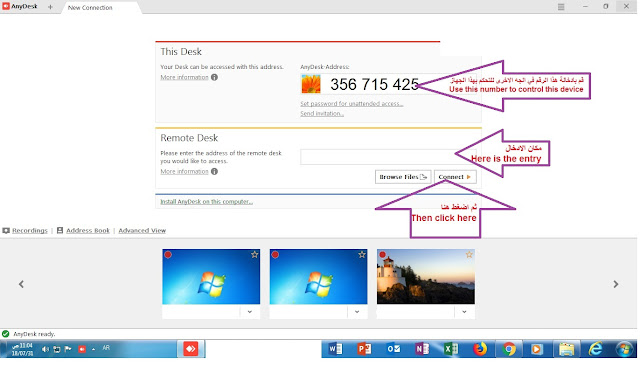The height and width of the screenshot is (373, 640).
Task: Open OneNote from the taskbar
Action: click(x=422, y=349)
